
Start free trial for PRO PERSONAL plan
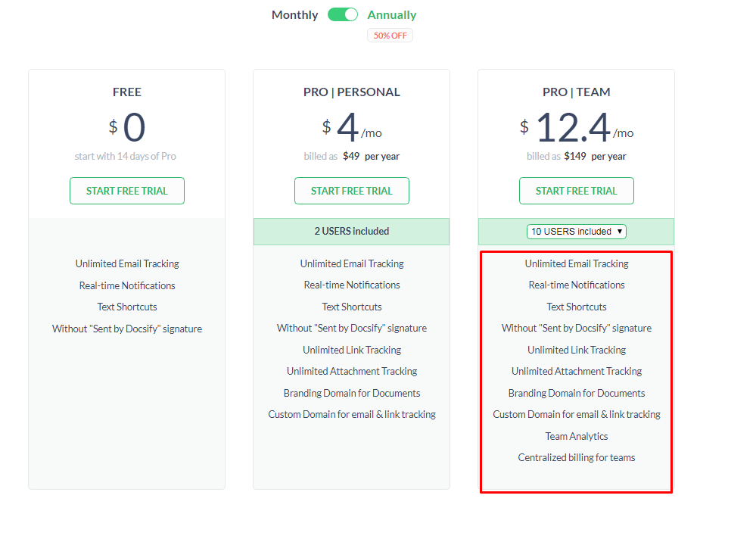351,191
